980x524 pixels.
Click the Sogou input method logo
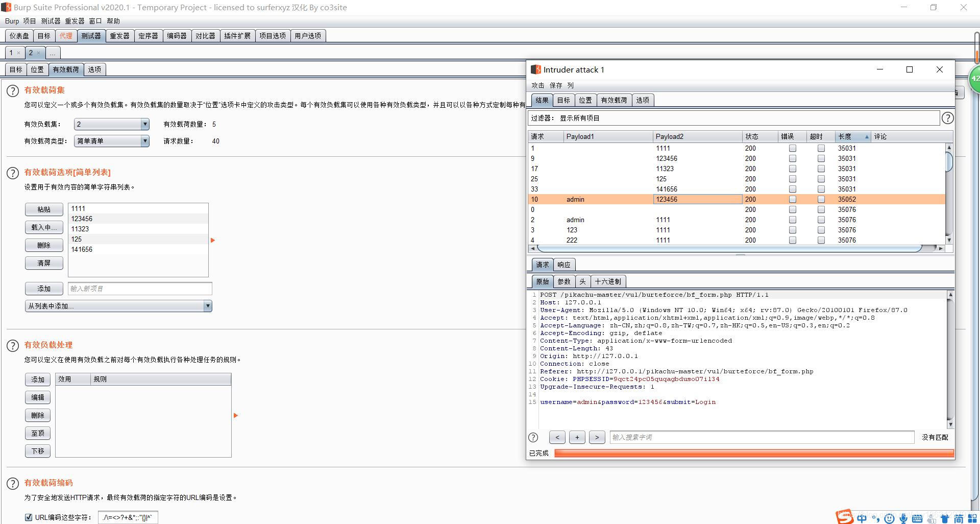tap(844, 517)
